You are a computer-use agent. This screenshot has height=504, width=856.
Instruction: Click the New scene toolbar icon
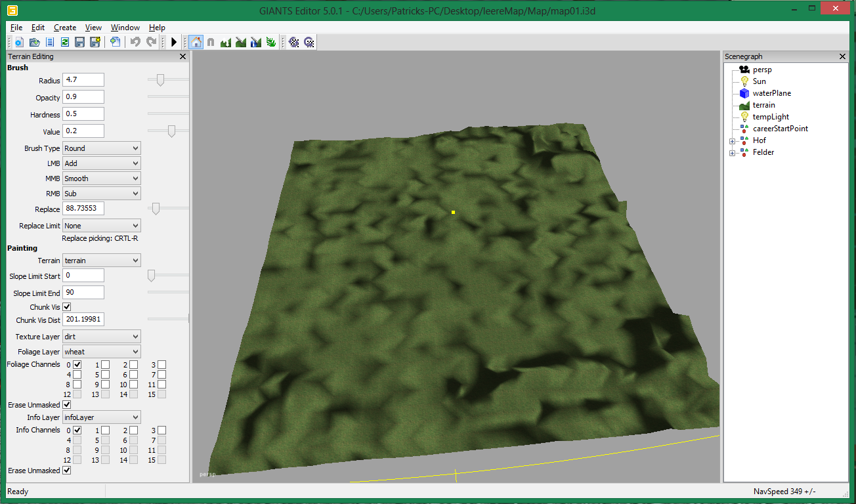19,42
